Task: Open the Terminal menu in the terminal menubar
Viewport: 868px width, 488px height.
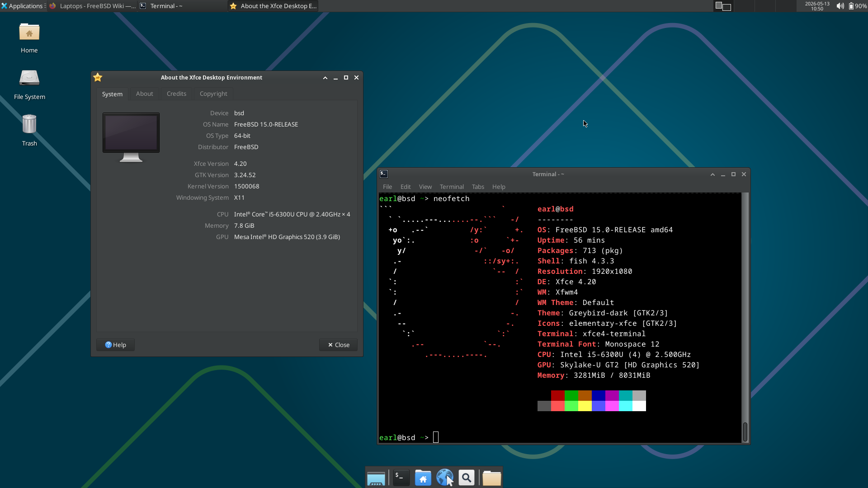Action: (452, 187)
